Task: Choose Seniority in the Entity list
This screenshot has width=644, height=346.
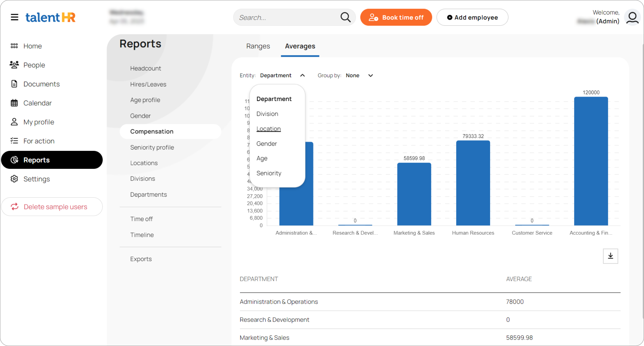Action: [x=269, y=173]
